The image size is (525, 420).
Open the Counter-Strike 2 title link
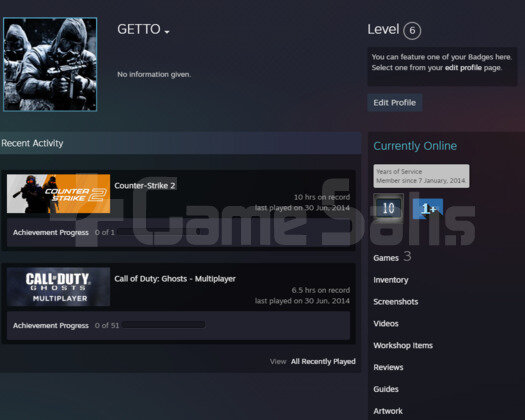point(145,185)
